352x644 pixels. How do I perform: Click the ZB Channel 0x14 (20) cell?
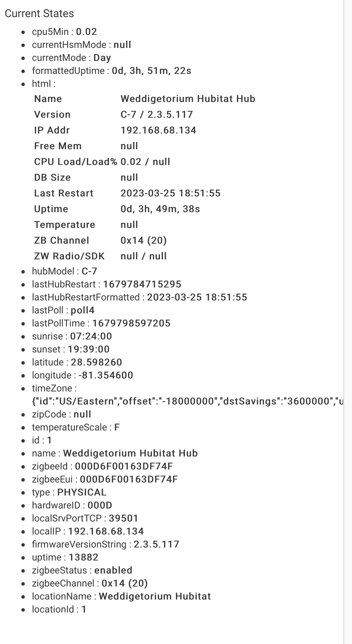click(144, 241)
